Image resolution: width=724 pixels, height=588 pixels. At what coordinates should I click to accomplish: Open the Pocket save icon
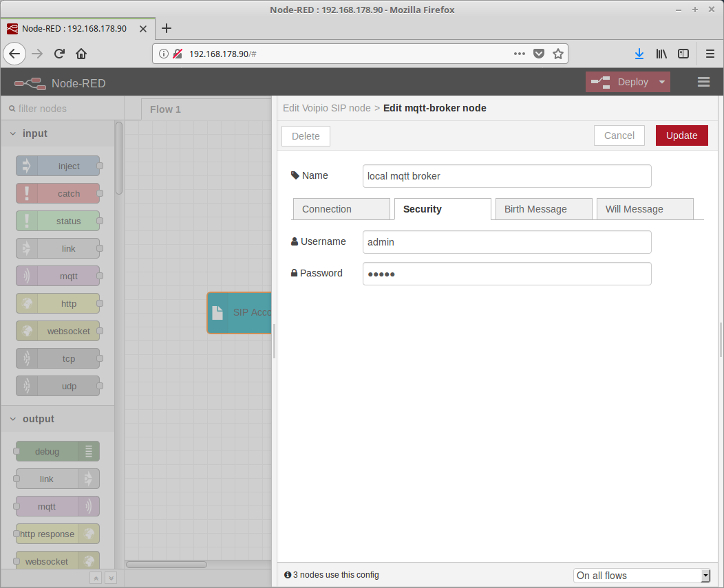tap(540, 54)
